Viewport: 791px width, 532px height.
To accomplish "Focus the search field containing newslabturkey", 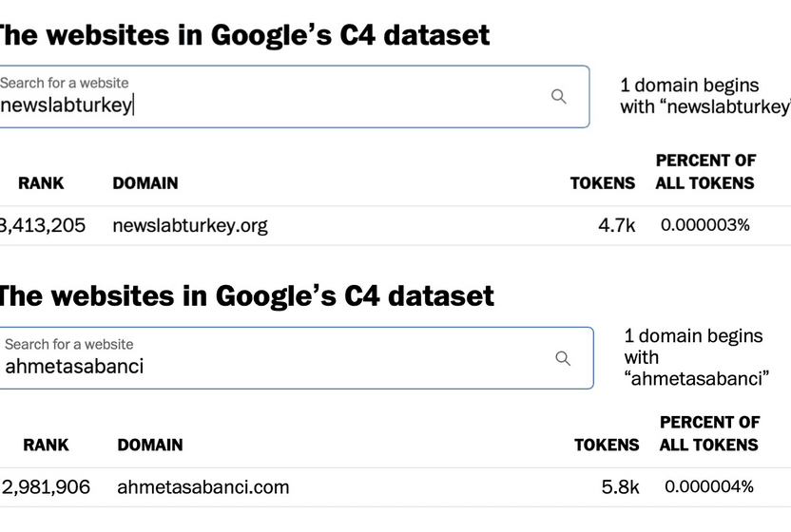I will [294, 96].
